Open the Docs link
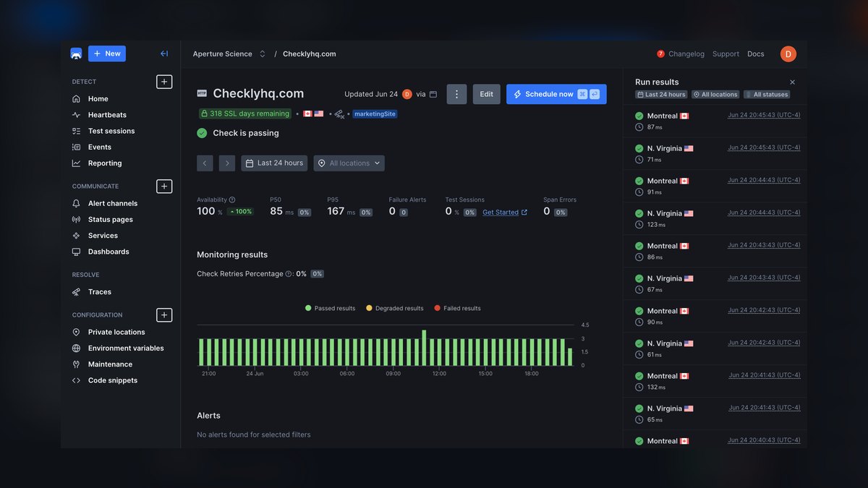Screen dimensions: 868x488 [x=755, y=54]
